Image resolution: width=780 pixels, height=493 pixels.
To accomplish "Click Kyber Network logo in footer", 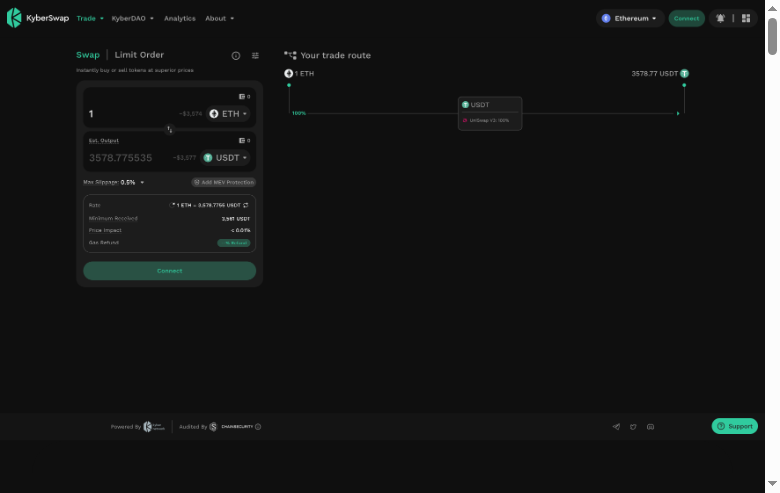I will [x=154, y=427].
